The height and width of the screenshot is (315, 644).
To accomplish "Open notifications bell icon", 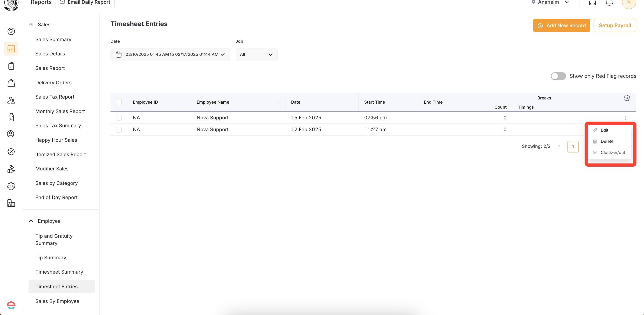I will point(609,2).
